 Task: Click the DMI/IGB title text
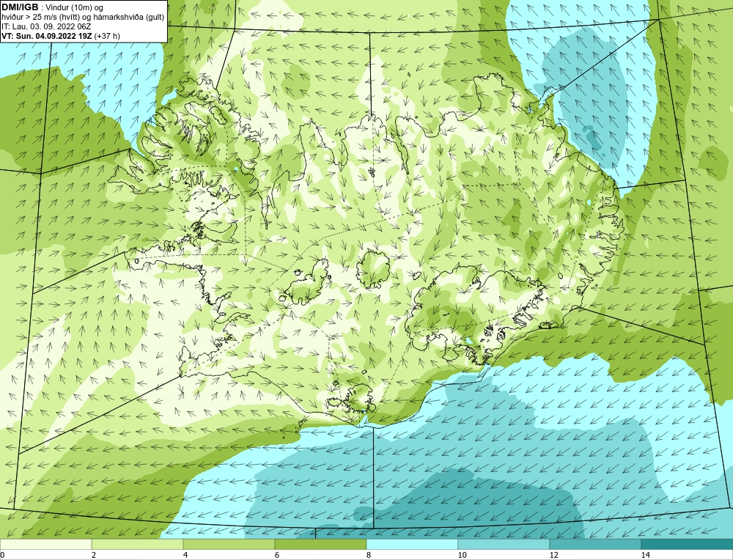[20, 7]
